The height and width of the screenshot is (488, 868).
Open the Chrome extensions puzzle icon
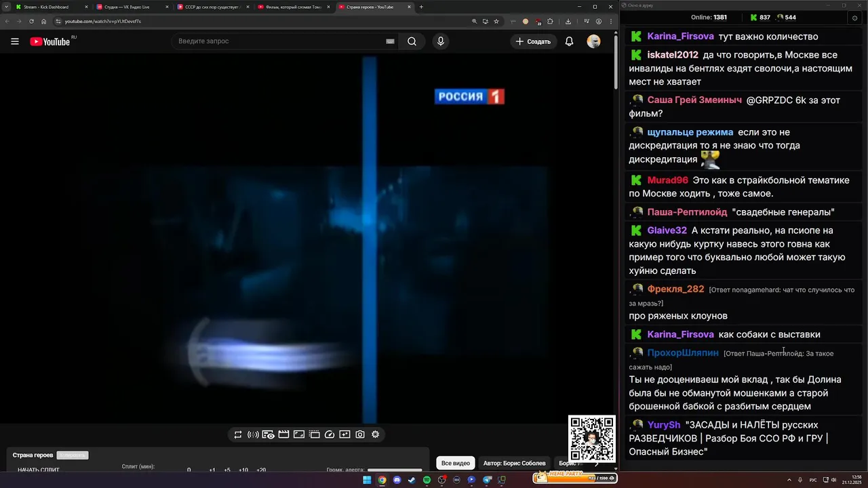point(550,21)
